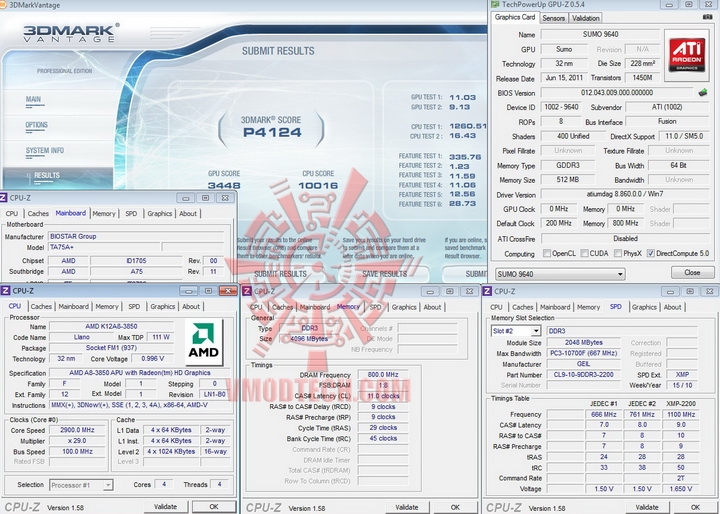Click the CPU-Z icon in the SPD window title bar

[487, 291]
